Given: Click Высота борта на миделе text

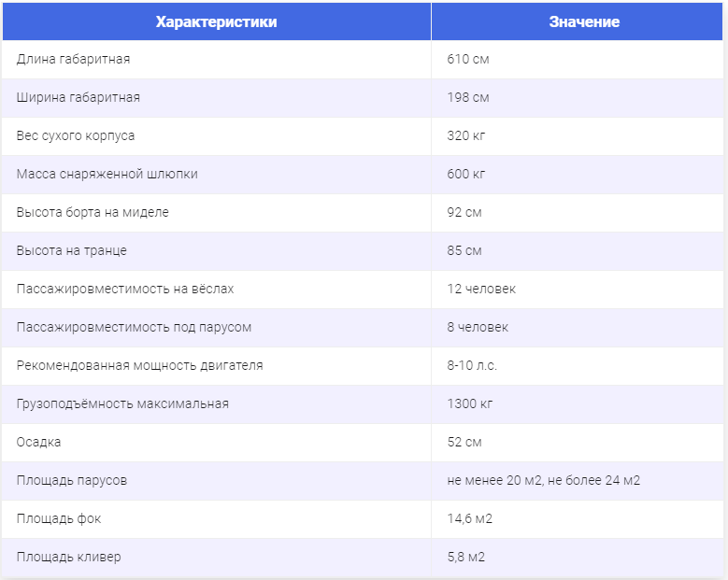Looking at the screenshot, I should 93,213.
